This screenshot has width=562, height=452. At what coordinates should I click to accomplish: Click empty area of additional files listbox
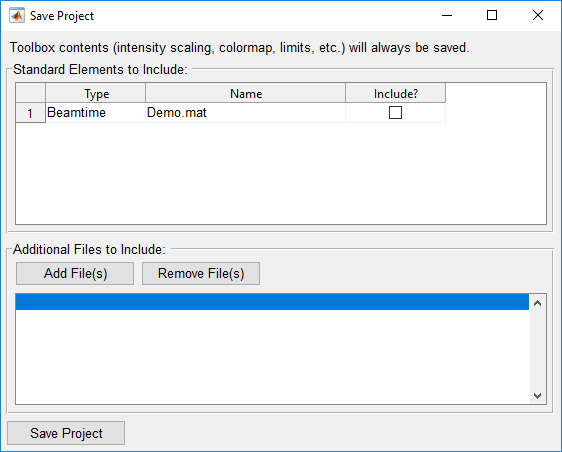[x=272, y=357]
